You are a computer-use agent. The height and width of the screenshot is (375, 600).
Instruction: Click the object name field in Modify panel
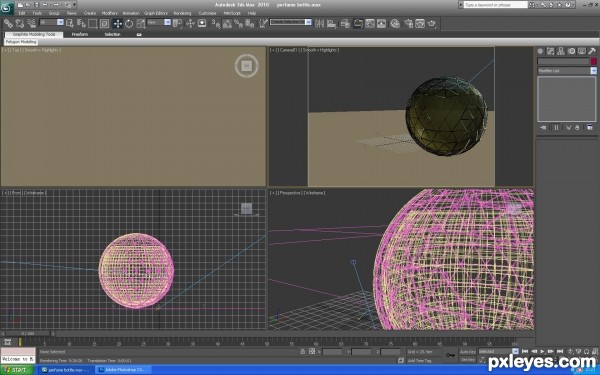pos(563,61)
